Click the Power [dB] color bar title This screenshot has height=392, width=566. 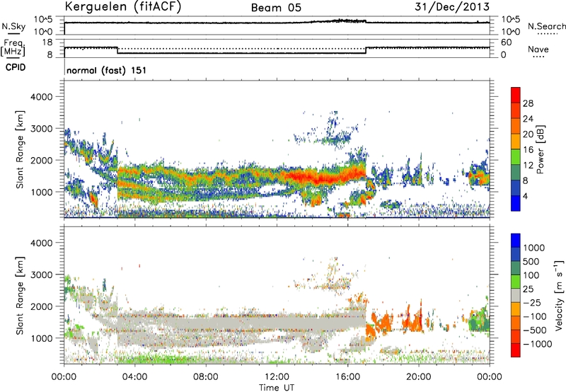[x=541, y=149]
